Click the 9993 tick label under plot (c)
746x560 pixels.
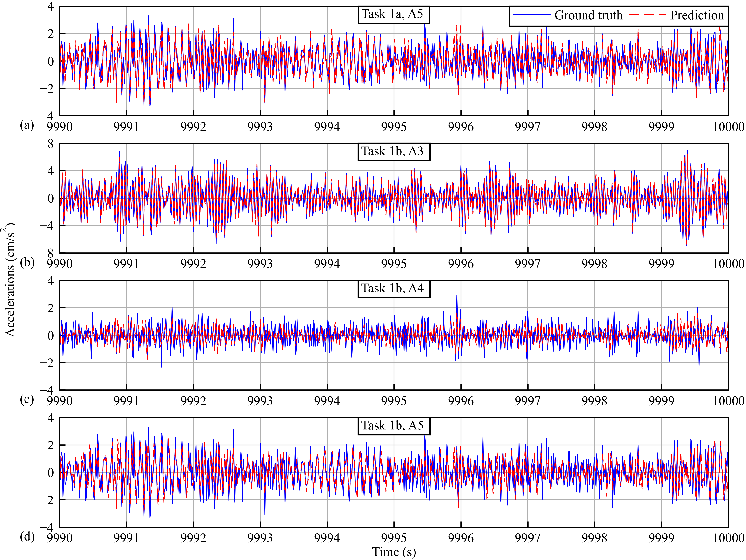[x=260, y=401]
